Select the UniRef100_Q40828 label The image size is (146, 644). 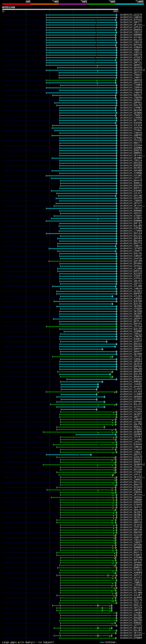(131, 67)
